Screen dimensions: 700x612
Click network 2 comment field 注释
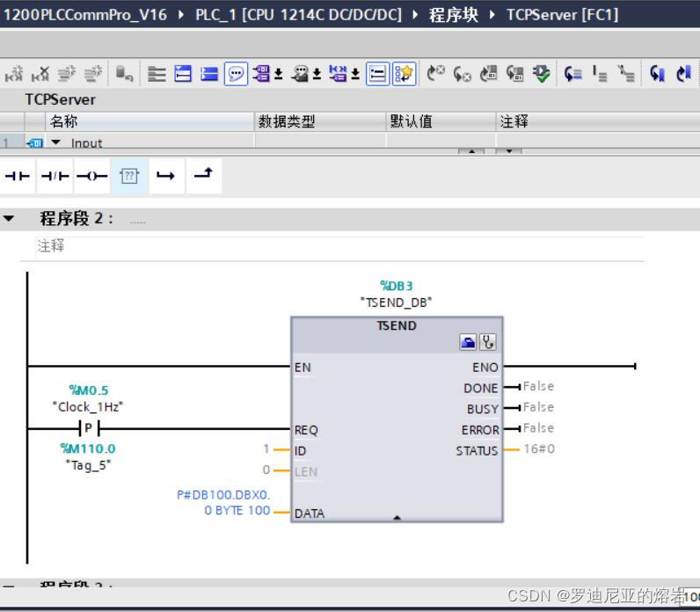[339, 246]
